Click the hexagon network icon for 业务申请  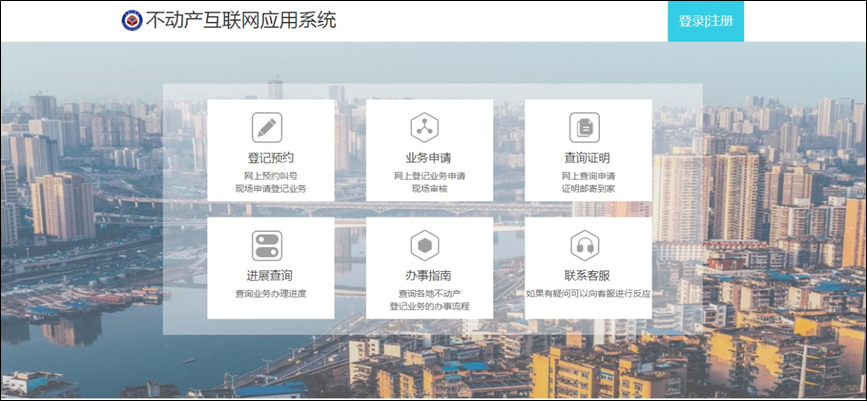425,127
